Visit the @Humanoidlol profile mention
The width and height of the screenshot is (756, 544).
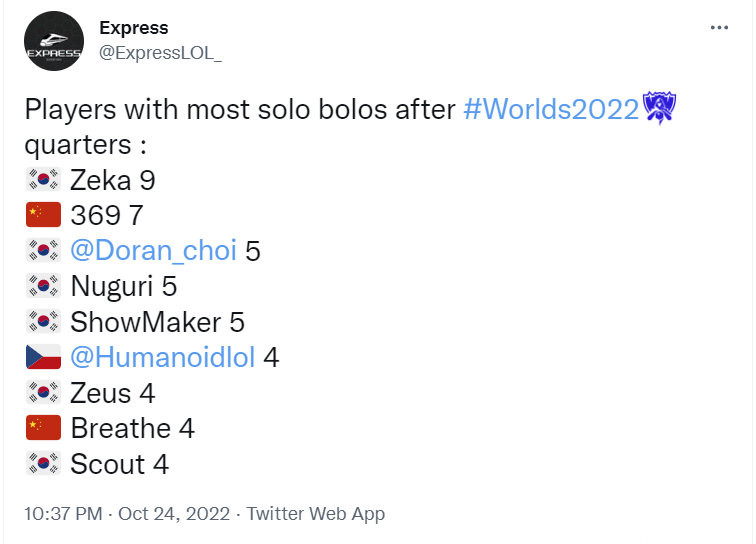click(x=162, y=357)
